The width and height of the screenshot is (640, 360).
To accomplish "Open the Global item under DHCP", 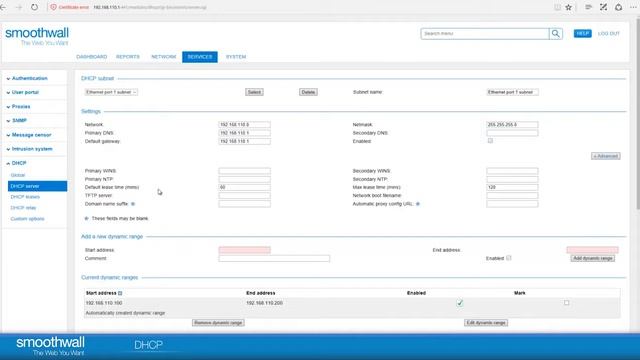I will tap(18, 175).
